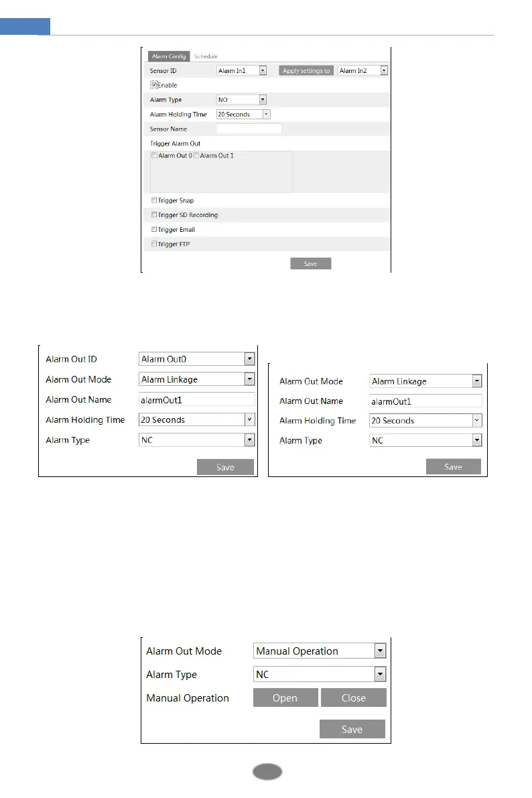Image resolution: width=532 pixels, height=798 pixels.
Task: Click the Sensor Name input field
Action: 249,129
